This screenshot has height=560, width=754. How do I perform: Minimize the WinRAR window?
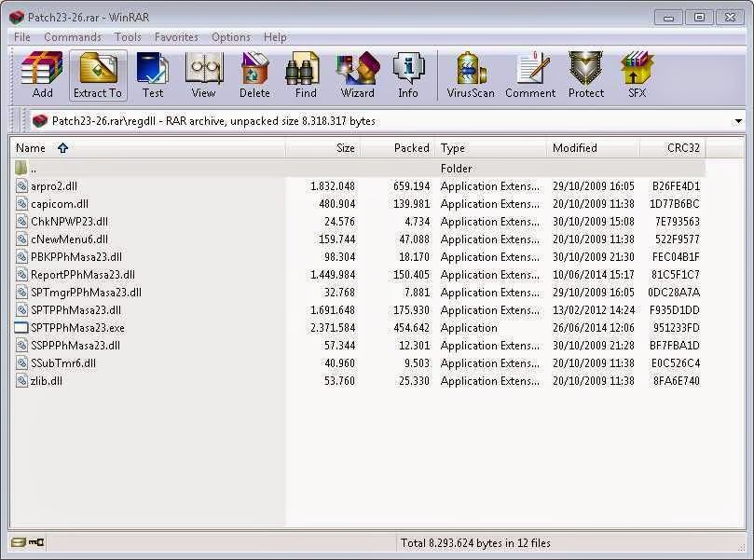[668, 18]
